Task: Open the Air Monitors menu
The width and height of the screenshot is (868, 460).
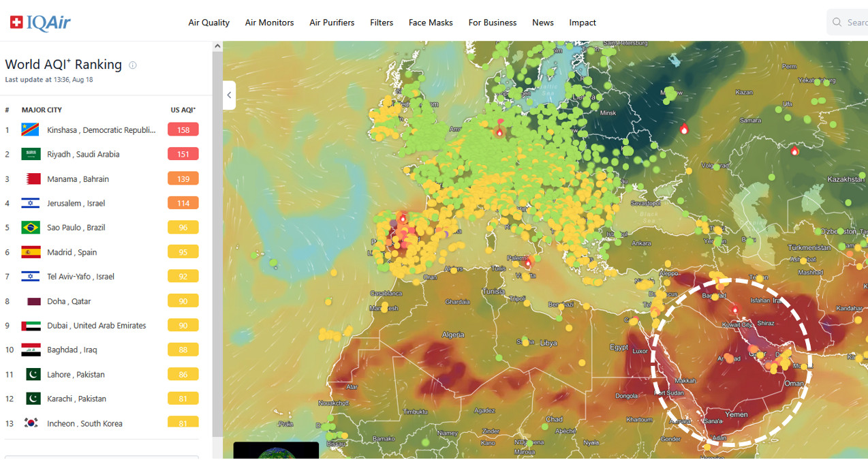Action: tap(269, 22)
